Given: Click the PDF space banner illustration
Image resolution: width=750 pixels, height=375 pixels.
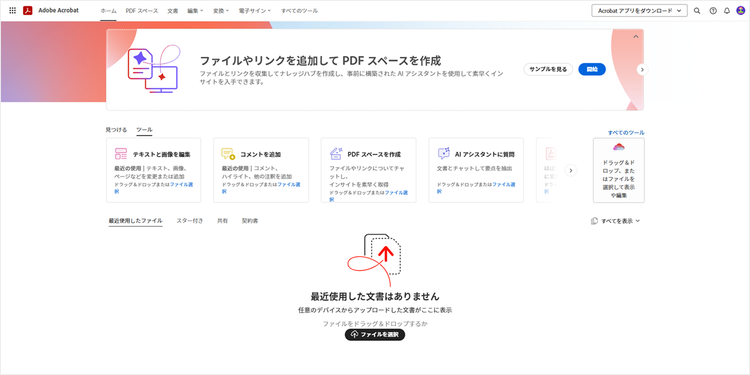Looking at the screenshot, I should (154, 69).
